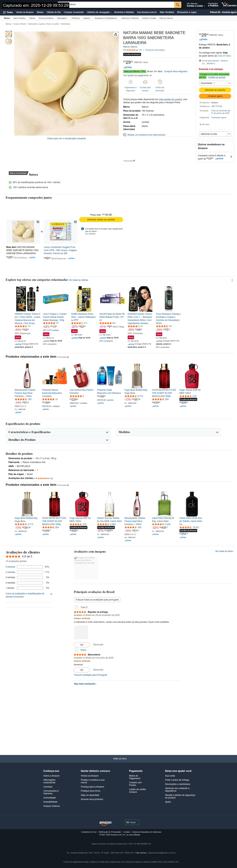Uncheck the Huggies lenço bundle checkbox
Screen dimensions: 237x868
(75, 222)
